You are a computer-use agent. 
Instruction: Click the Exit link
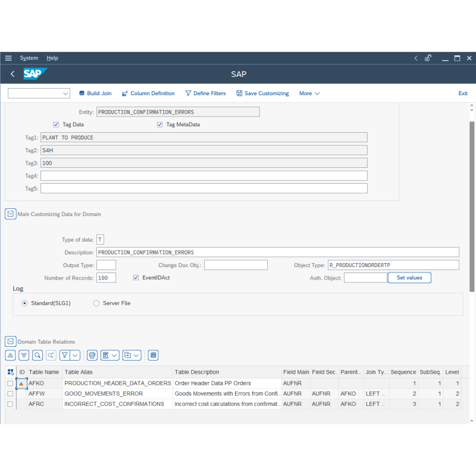tap(463, 93)
